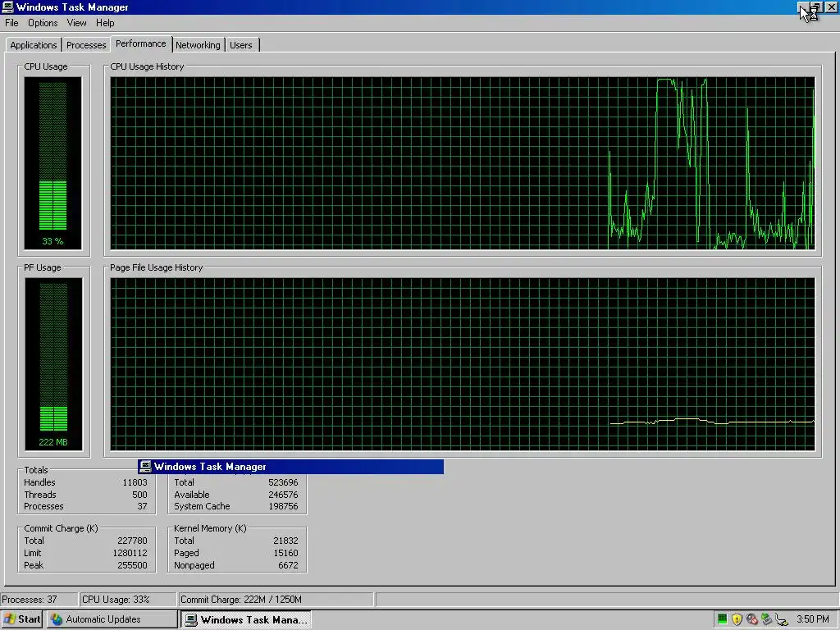Open the Help menu
The height and width of the screenshot is (630, 840).
pyautogui.click(x=105, y=23)
